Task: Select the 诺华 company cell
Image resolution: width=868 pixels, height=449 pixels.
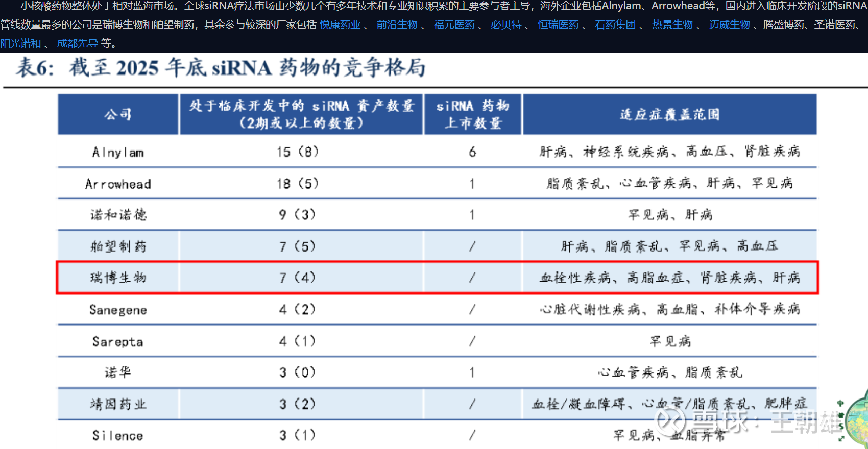Action: click(118, 372)
